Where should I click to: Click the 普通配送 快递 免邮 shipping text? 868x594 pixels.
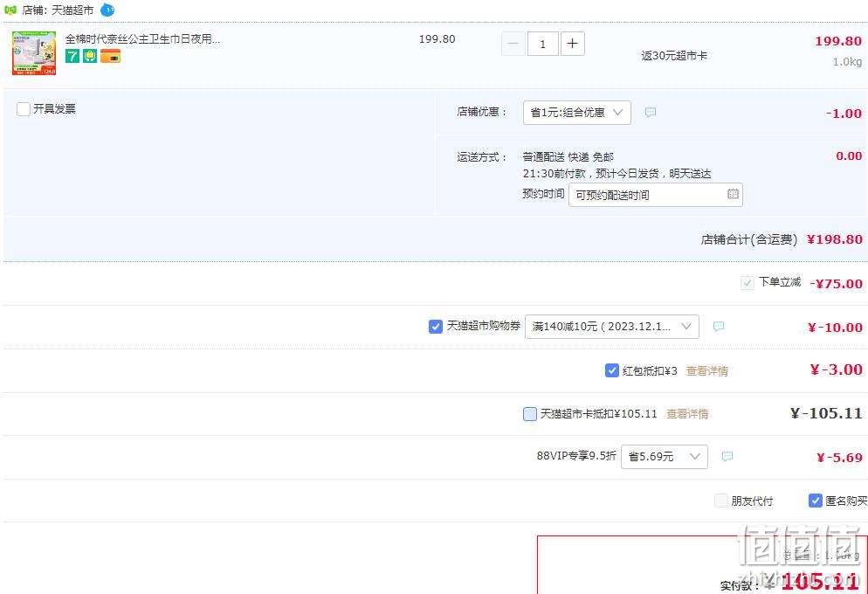coord(568,157)
